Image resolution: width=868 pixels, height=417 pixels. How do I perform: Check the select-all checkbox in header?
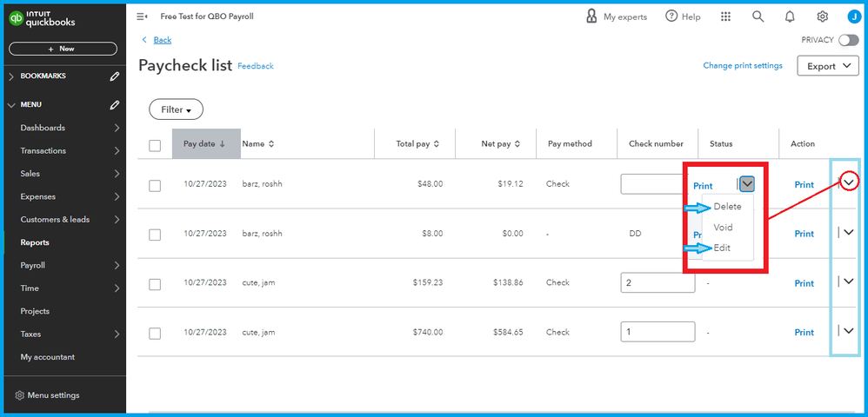[x=155, y=145]
